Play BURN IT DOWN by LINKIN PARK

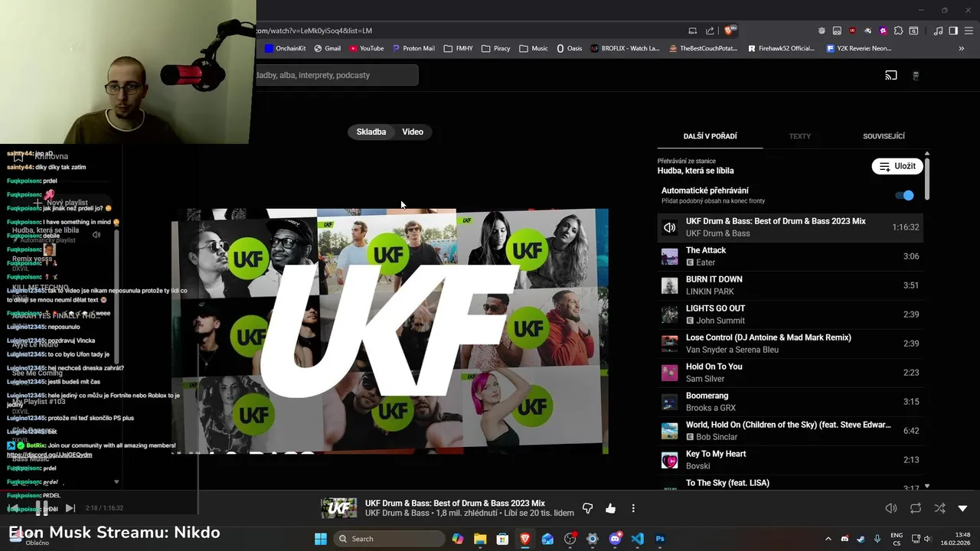(x=790, y=285)
